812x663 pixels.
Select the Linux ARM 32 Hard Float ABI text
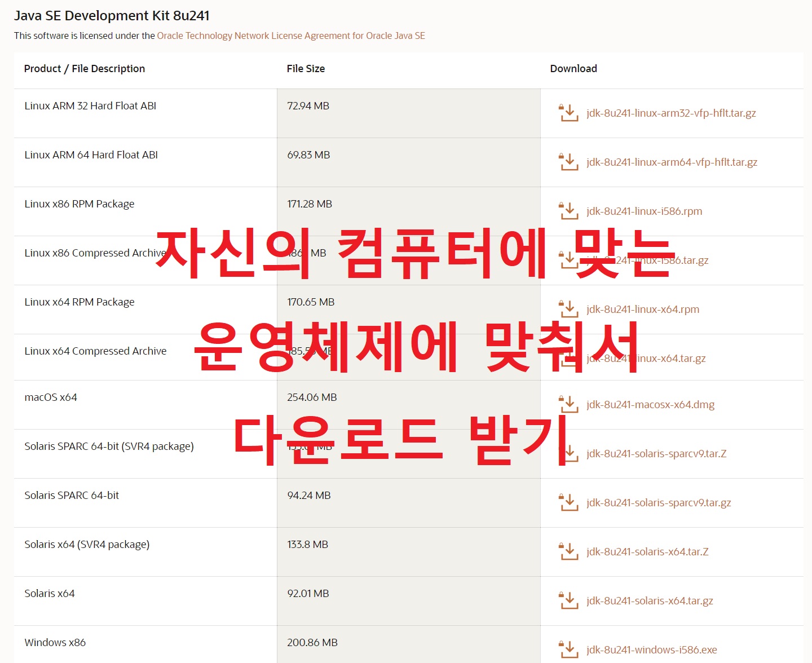point(90,105)
